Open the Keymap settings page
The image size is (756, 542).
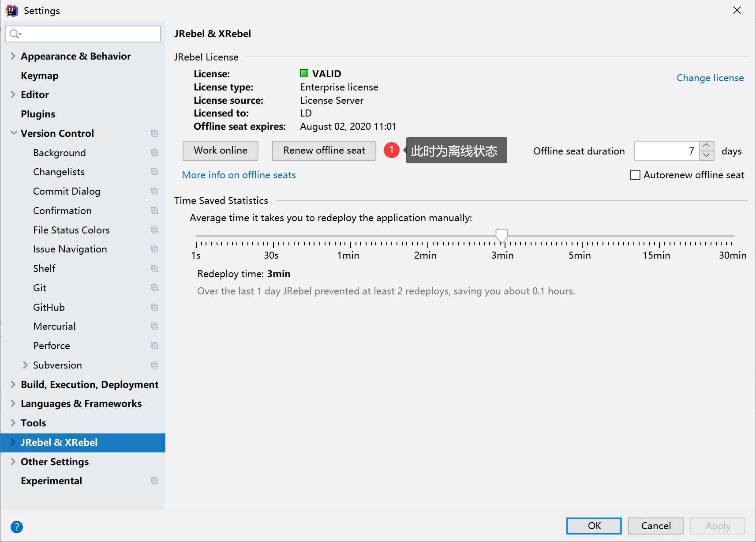pyautogui.click(x=39, y=75)
